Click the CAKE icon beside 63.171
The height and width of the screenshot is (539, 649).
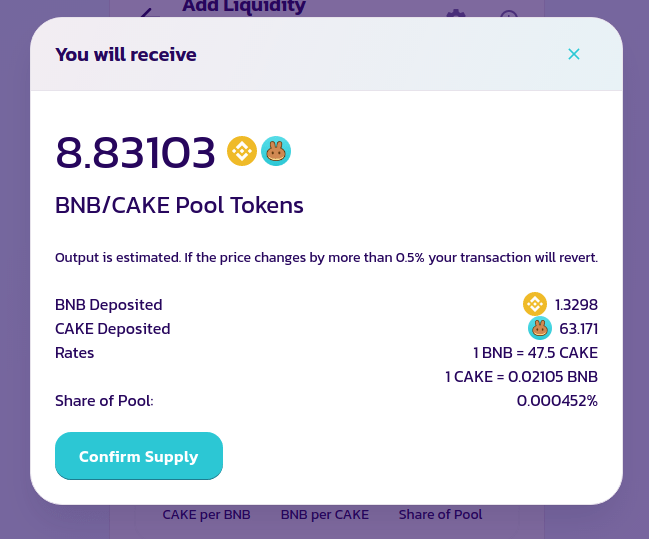coord(540,328)
